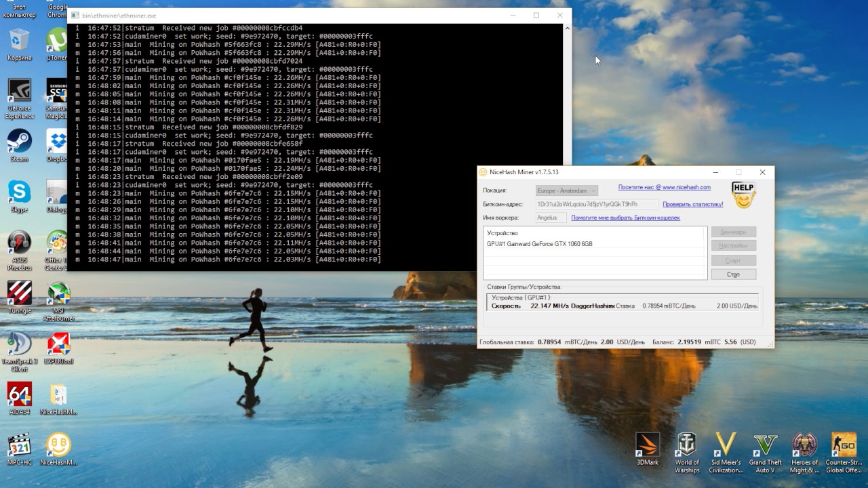Open the Skype desktop shortcut
The image size is (868, 488).
[20, 196]
